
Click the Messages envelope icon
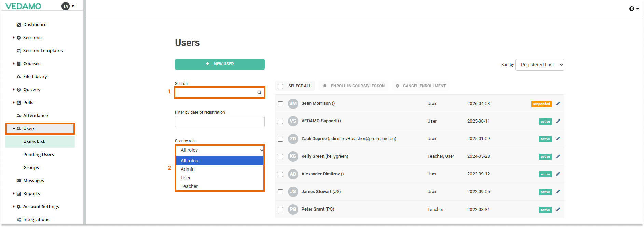tap(19, 181)
